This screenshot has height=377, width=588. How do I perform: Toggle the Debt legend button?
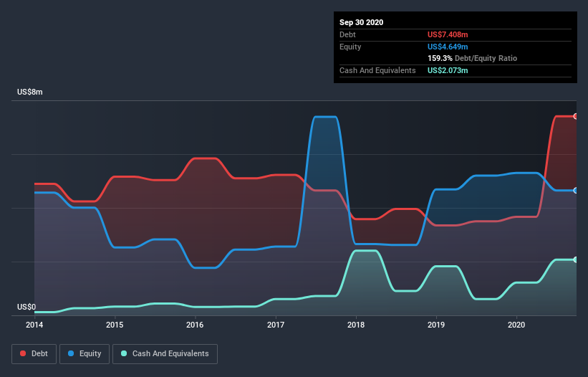point(34,354)
